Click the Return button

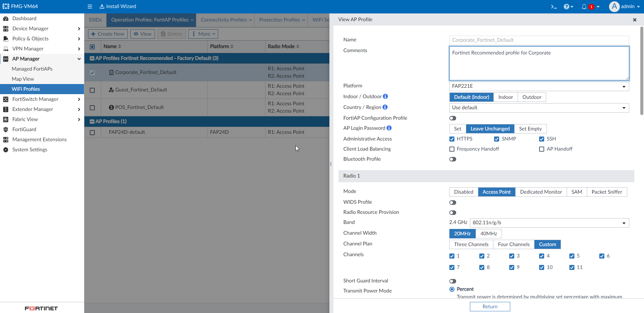point(489,306)
